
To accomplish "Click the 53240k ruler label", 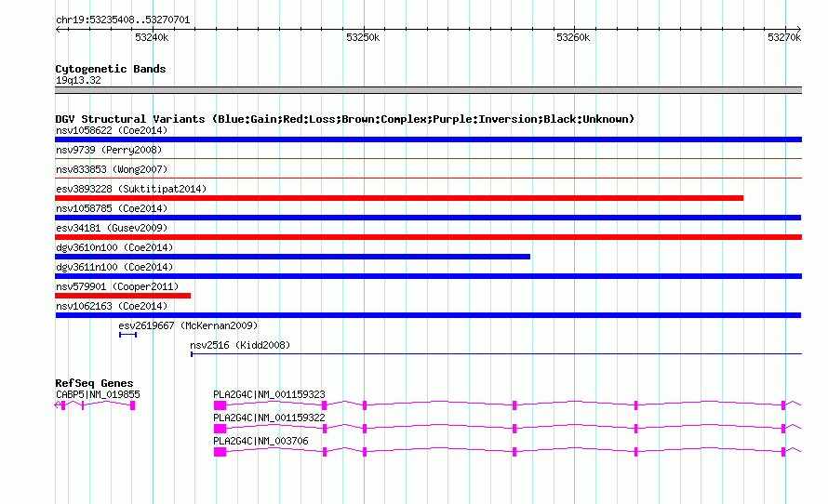I will click(x=152, y=37).
